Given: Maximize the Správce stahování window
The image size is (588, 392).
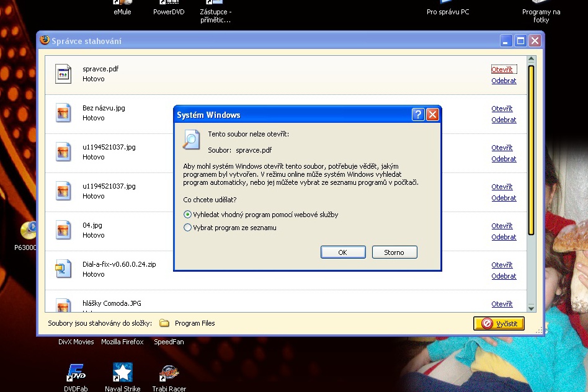Looking at the screenshot, I should [x=520, y=40].
